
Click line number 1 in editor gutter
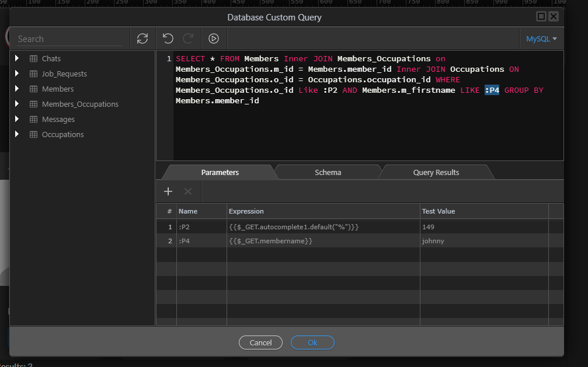[x=169, y=59]
